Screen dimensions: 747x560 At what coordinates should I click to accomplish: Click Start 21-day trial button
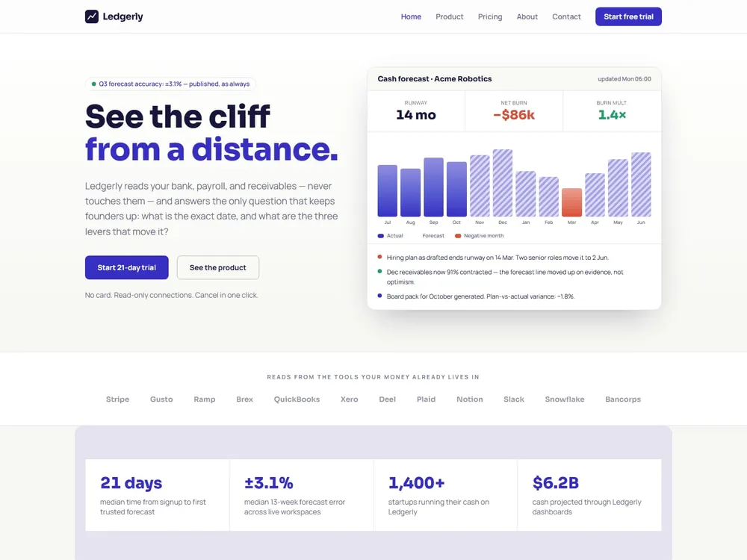(x=127, y=267)
